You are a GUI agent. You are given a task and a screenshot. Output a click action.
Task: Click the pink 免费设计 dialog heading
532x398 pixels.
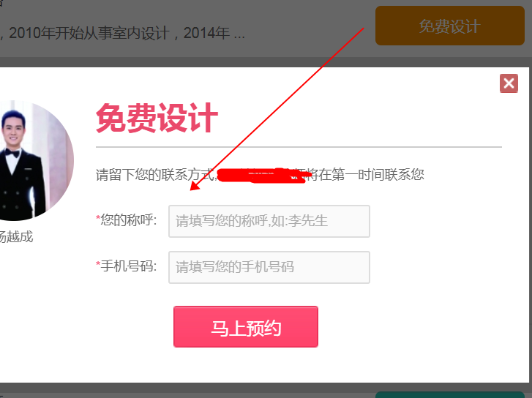(157, 118)
